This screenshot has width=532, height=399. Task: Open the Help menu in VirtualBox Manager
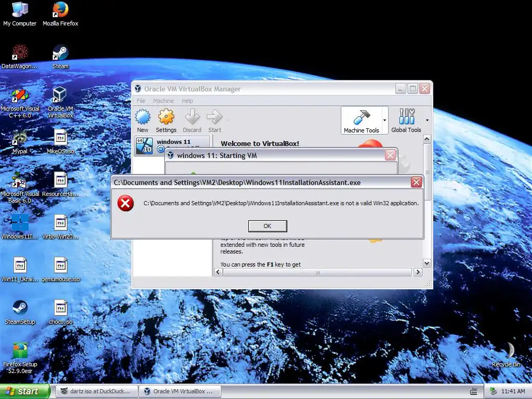pyautogui.click(x=187, y=101)
